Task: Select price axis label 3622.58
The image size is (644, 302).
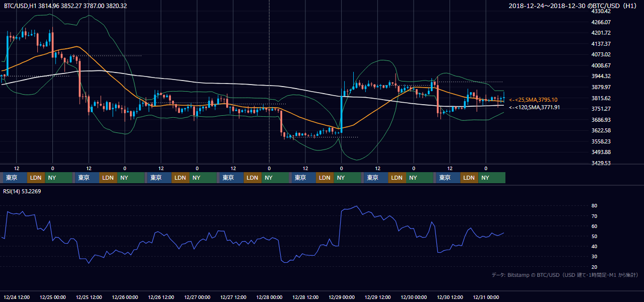Action: 601,130
